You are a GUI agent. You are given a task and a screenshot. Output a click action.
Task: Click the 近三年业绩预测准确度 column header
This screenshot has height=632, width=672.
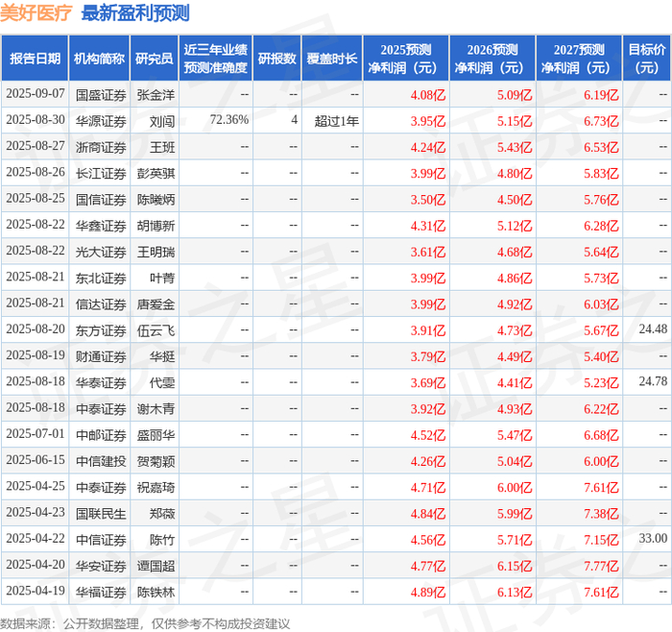click(x=216, y=59)
